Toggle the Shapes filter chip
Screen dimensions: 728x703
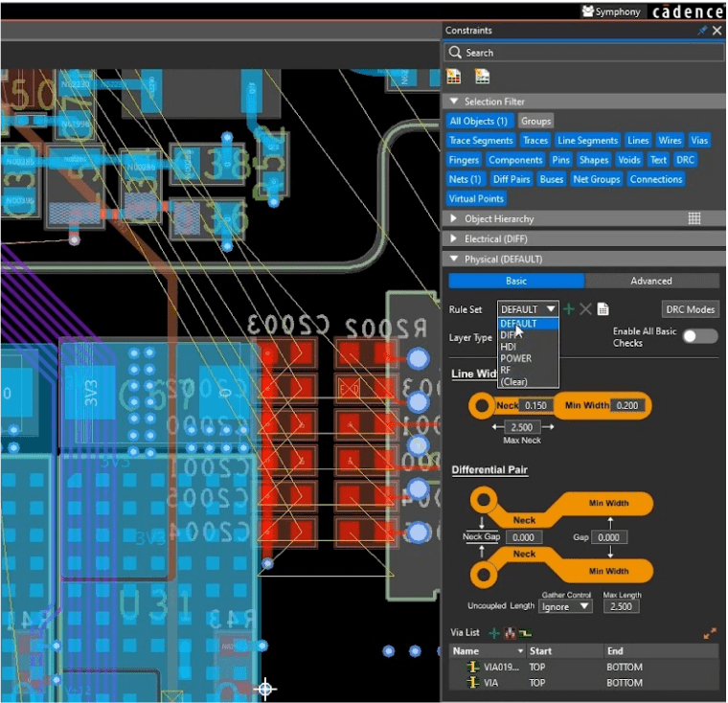pos(594,160)
